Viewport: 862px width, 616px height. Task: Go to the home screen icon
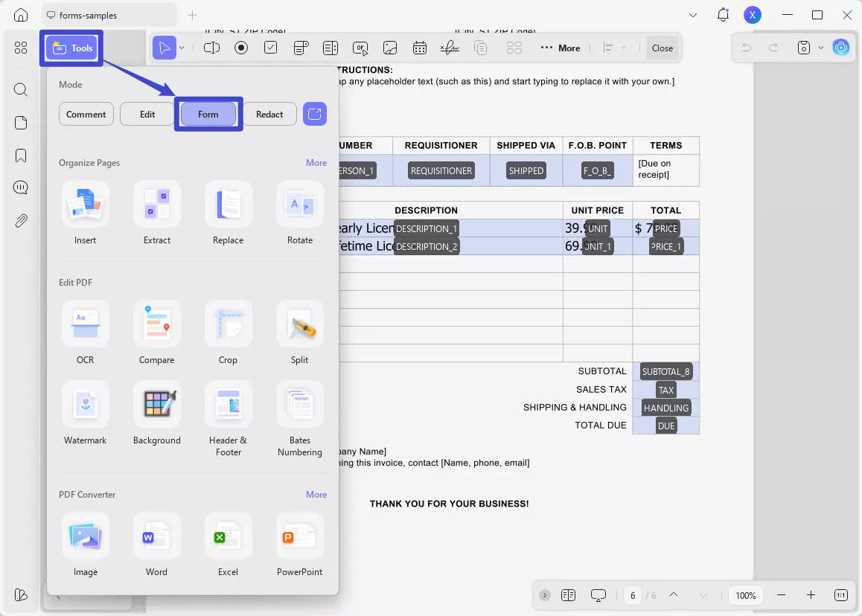pos(20,15)
